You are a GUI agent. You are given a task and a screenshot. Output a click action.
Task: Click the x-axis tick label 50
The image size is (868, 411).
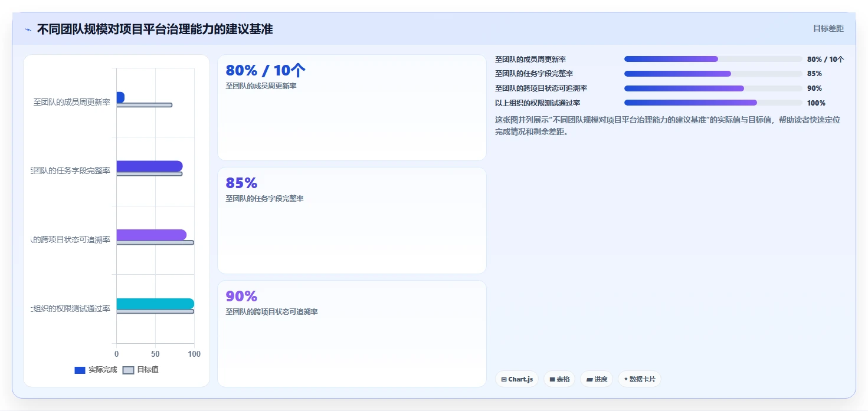[155, 354]
